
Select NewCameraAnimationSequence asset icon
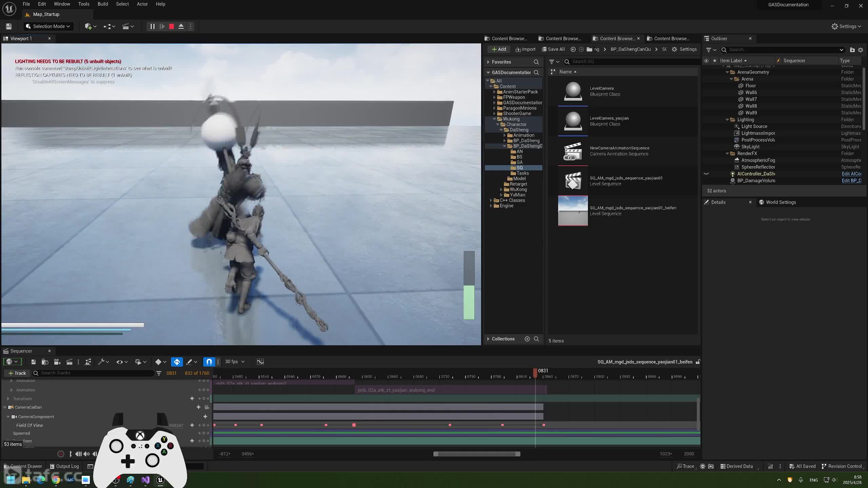pos(573,151)
